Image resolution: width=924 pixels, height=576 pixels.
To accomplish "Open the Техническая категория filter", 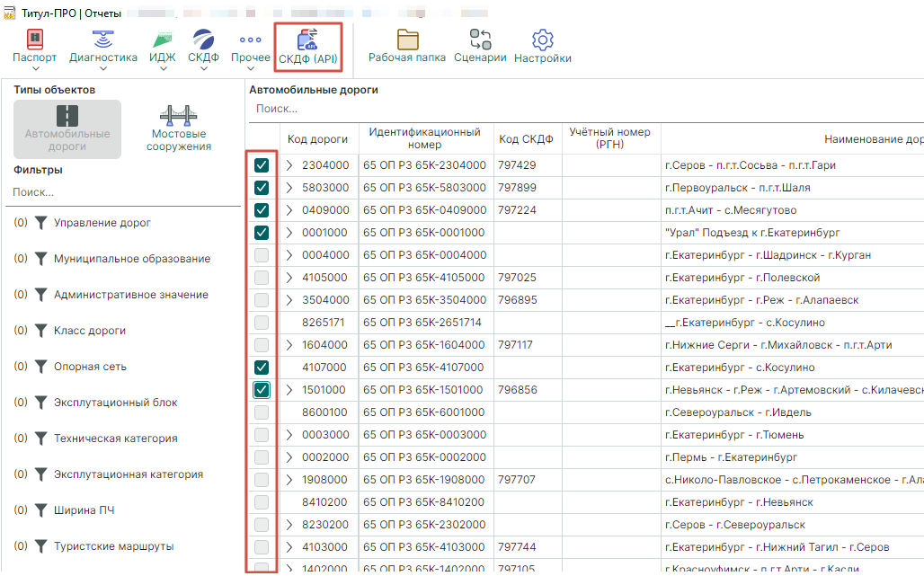I will pyautogui.click(x=115, y=439).
